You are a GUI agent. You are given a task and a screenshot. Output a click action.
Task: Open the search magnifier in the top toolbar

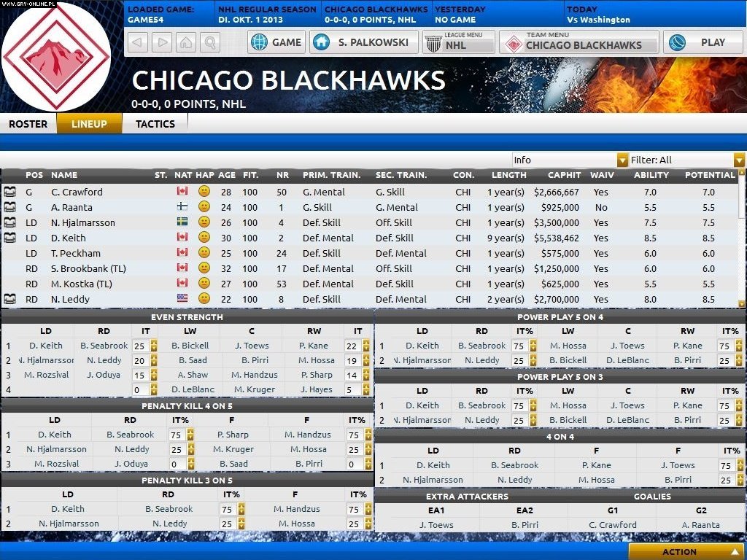point(211,42)
